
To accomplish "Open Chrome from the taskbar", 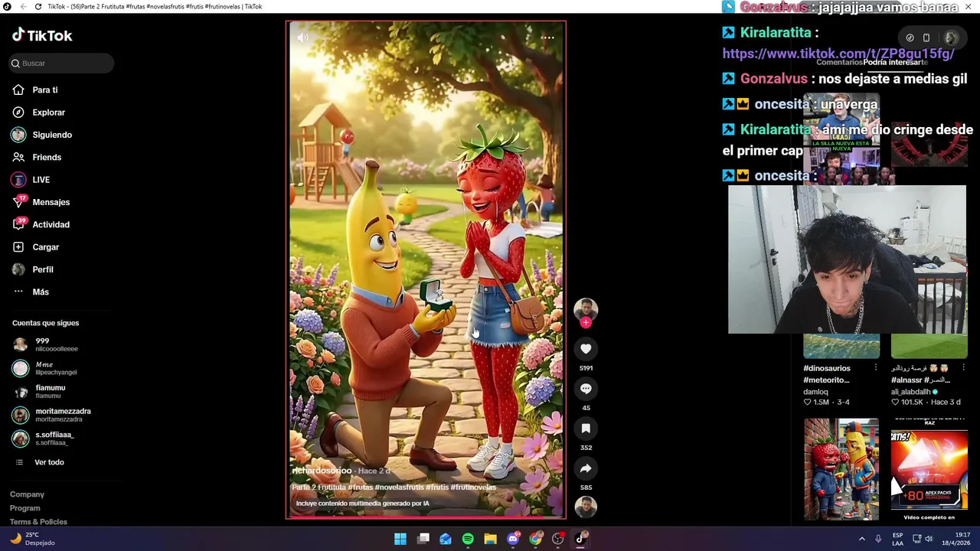I will pos(536,539).
